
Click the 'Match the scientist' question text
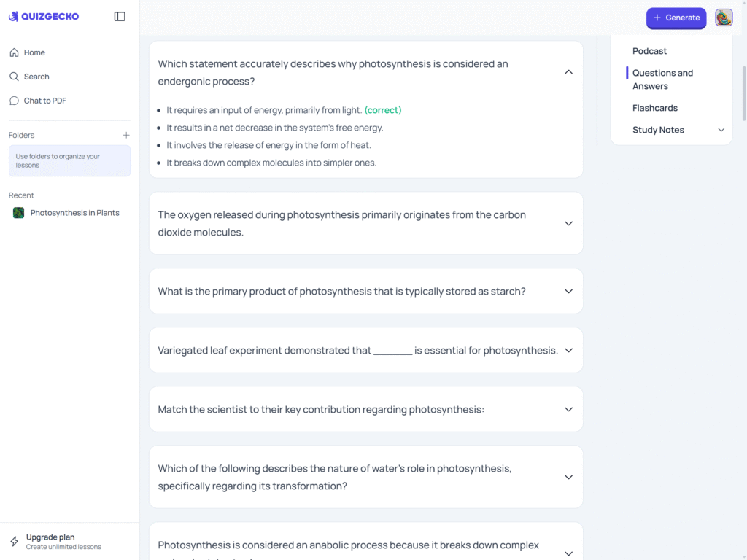[x=321, y=410]
